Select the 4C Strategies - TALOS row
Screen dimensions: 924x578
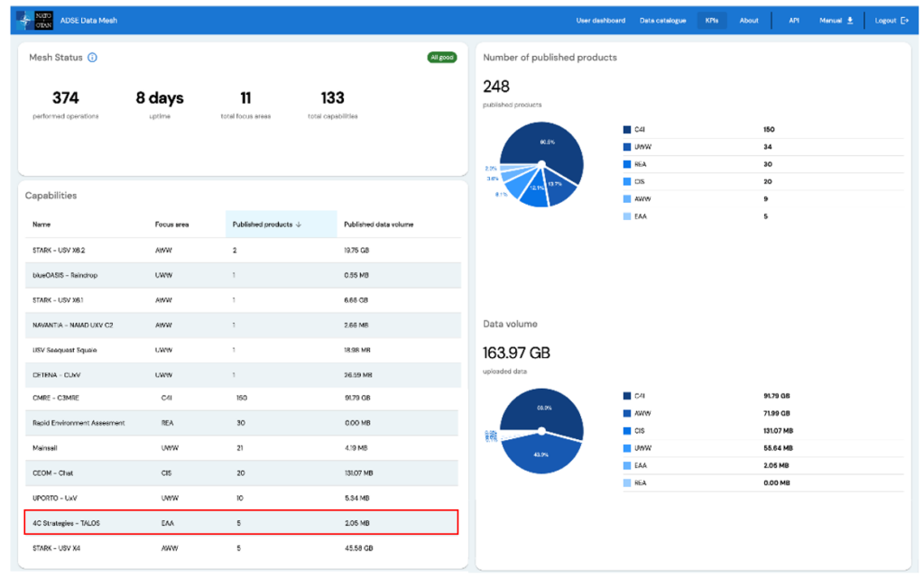point(242,523)
